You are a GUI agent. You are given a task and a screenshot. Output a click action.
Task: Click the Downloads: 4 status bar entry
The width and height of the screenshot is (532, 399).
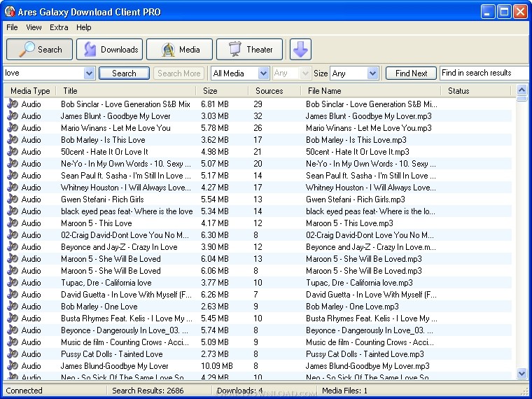click(240, 391)
